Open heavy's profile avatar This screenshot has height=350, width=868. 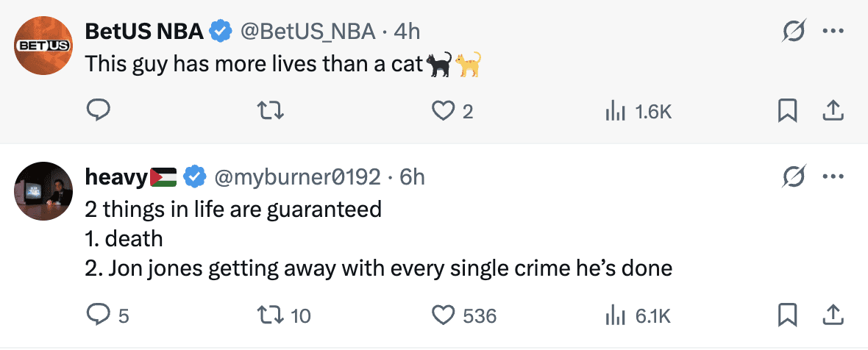pyautogui.click(x=43, y=190)
